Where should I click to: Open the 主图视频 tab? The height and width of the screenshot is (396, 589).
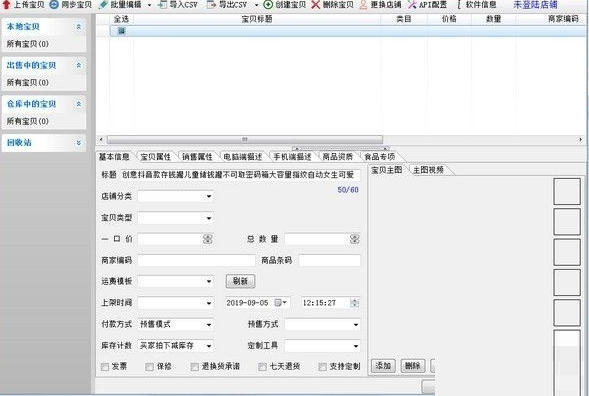(x=429, y=170)
